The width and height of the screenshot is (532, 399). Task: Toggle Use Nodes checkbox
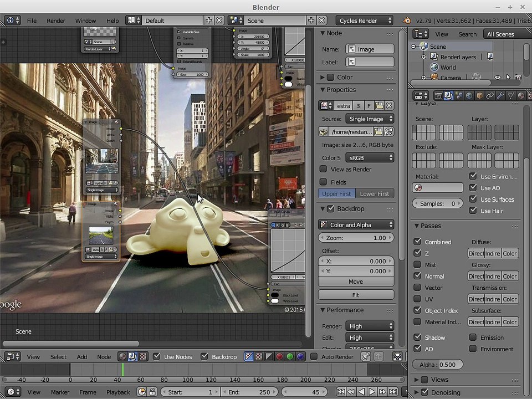pyautogui.click(x=156, y=356)
